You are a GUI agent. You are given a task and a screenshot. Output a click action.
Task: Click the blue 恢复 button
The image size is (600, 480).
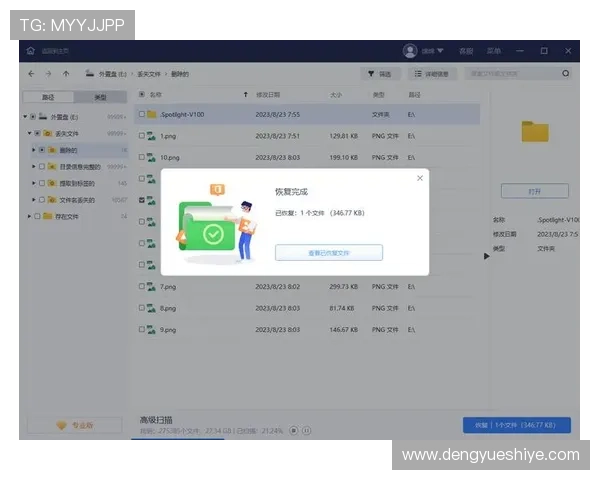[517, 425]
